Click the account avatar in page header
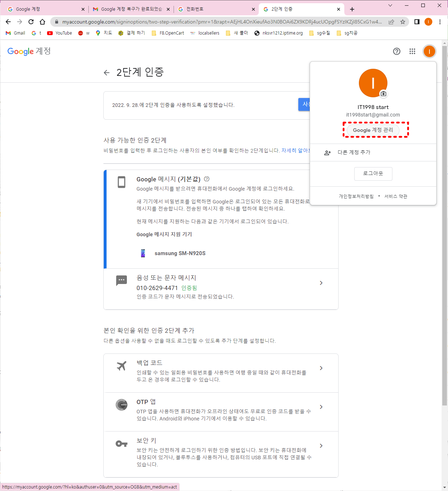The width and height of the screenshot is (448, 491). (429, 51)
